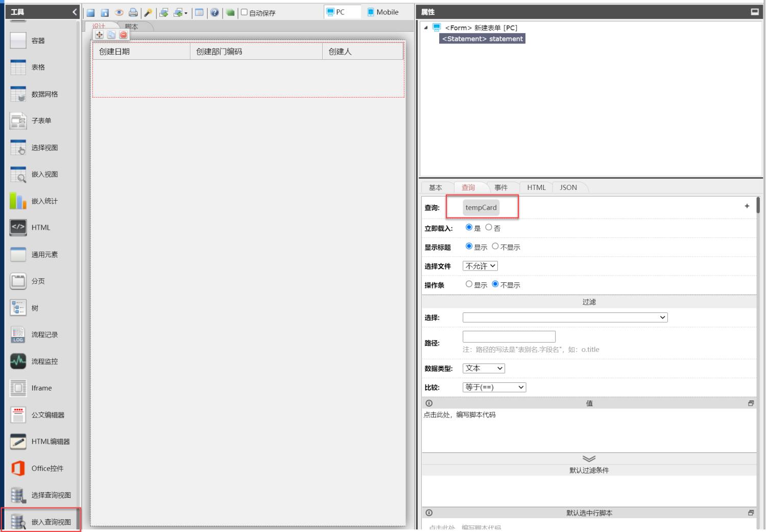Select 显示 for 操作条
The width and height of the screenshot is (766, 532).
469,284
